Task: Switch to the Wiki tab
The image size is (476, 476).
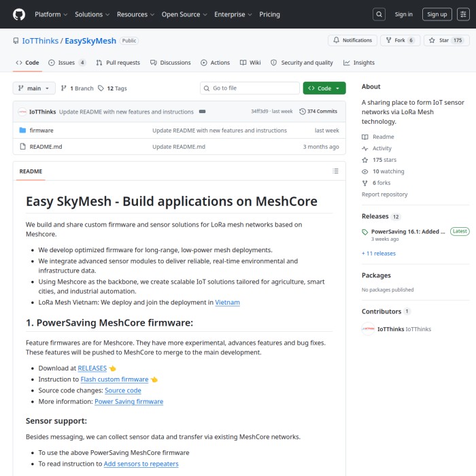Action: point(250,63)
